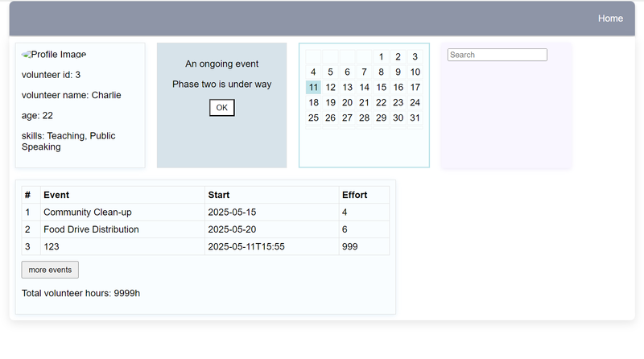Select the Community Clean-up event cell
Viewport: 644px width, 359px height.
coord(122,212)
